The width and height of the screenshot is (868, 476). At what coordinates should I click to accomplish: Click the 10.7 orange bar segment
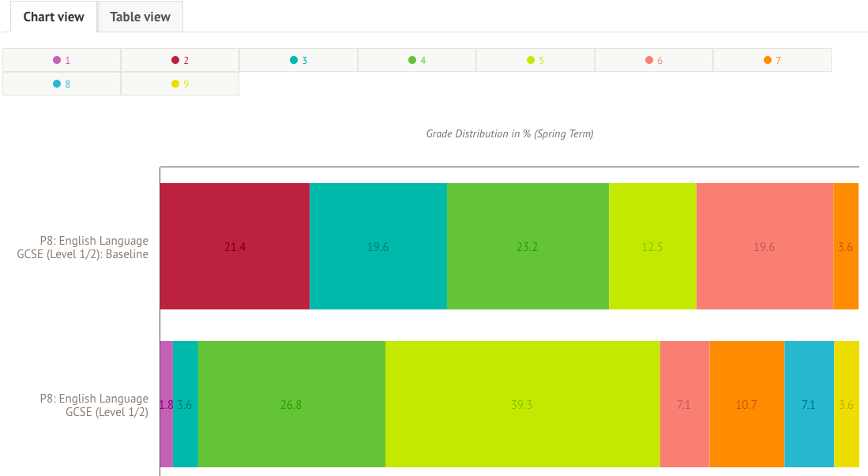click(x=746, y=404)
